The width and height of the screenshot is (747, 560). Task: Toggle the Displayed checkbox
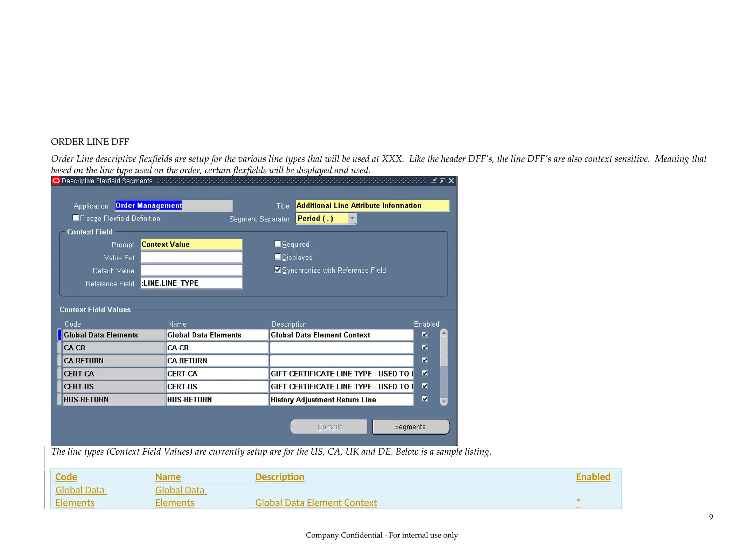pos(278,257)
